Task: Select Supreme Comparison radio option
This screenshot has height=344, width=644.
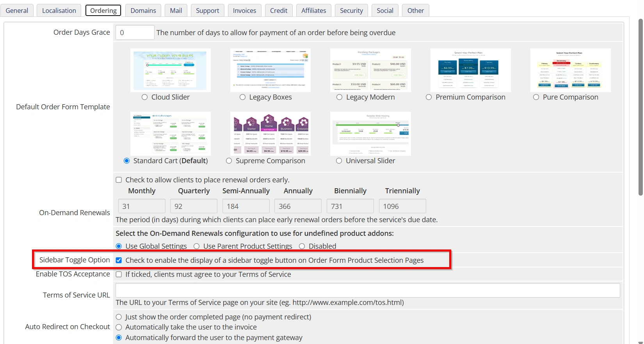Action: [x=229, y=161]
